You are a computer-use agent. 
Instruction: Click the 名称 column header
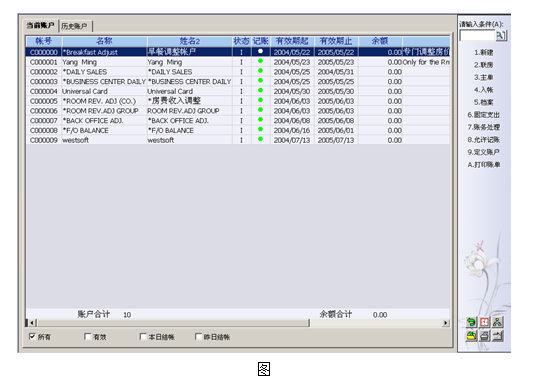click(104, 41)
